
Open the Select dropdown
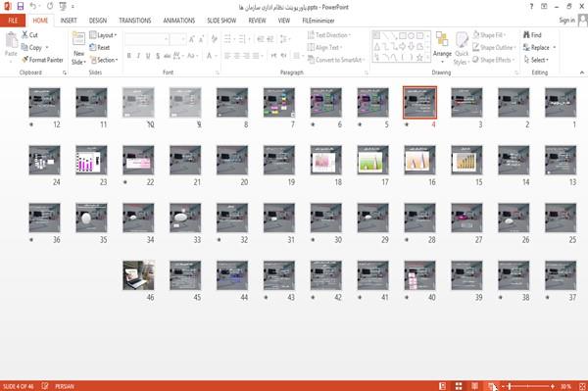tap(536, 60)
